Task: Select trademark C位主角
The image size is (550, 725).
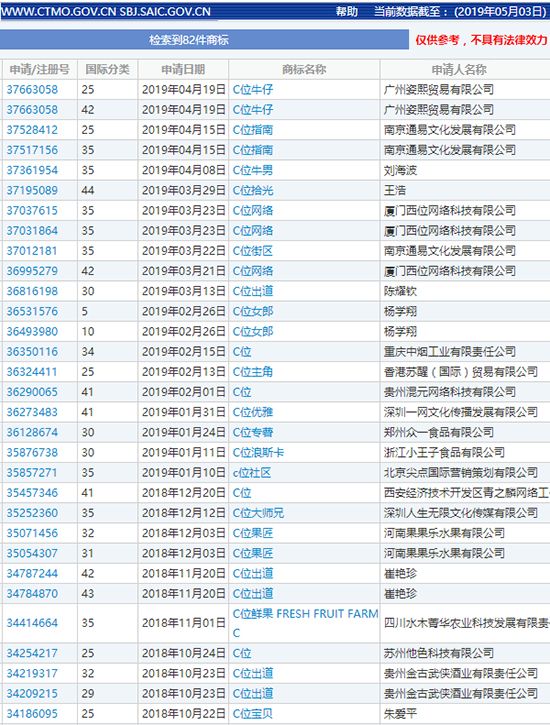Action: click(253, 372)
